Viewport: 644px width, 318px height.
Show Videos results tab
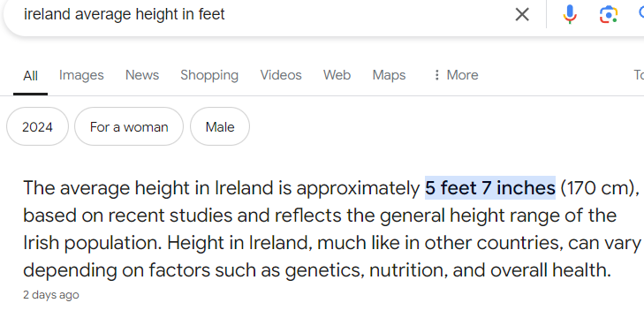pyautogui.click(x=281, y=75)
